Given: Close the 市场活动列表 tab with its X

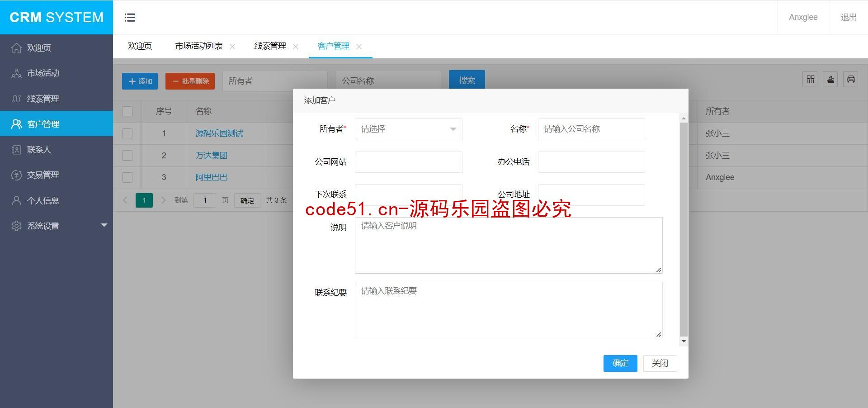Looking at the screenshot, I should 232,47.
